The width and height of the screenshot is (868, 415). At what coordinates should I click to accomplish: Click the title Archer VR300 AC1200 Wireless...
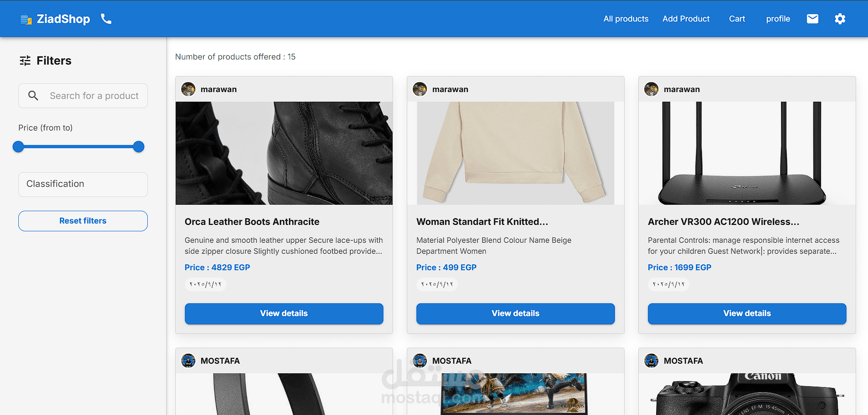pyautogui.click(x=724, y=222)
